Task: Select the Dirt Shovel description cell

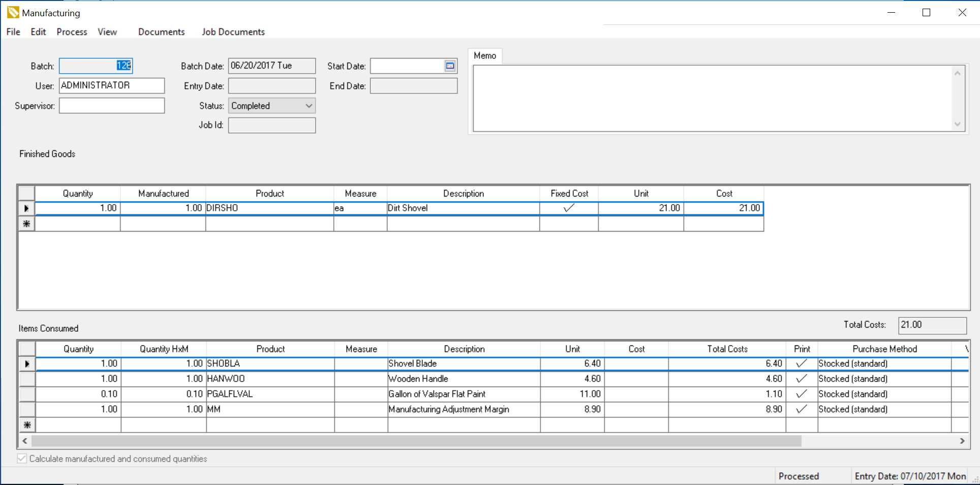Action: click(x=463, y=208)
